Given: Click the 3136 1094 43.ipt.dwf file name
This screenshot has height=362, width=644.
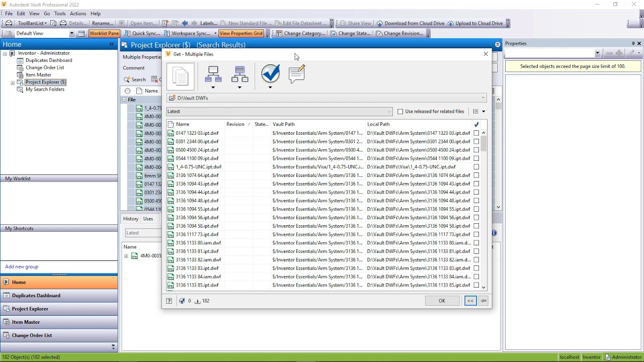Looking at the screenshot, I should [197, 184].
